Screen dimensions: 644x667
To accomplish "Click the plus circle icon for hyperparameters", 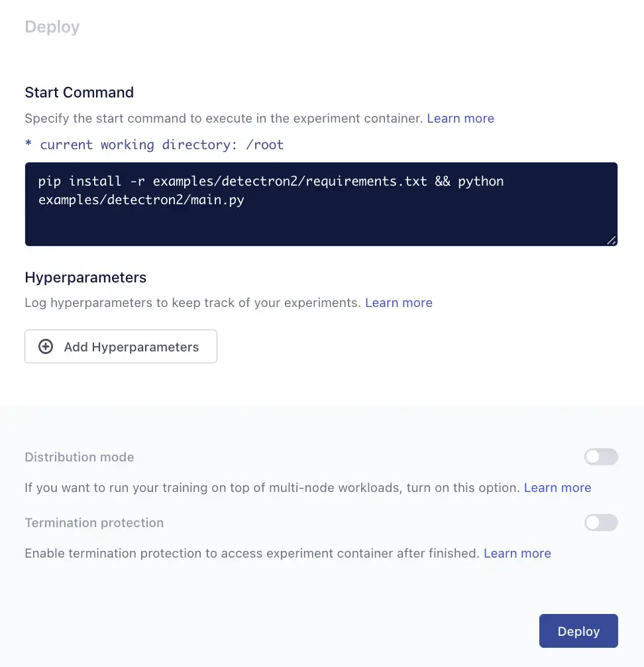I will (x=46, y=347).
